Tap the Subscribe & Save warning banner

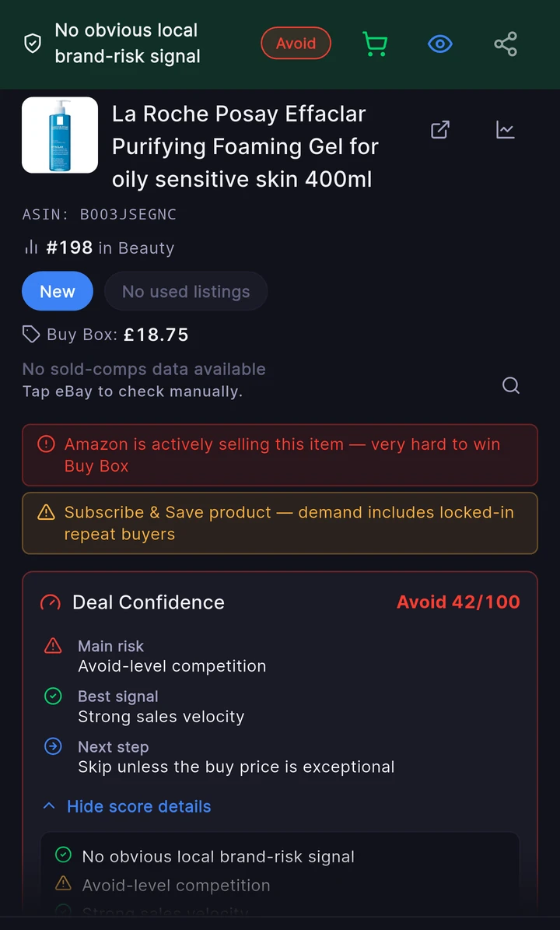(280, 523)
